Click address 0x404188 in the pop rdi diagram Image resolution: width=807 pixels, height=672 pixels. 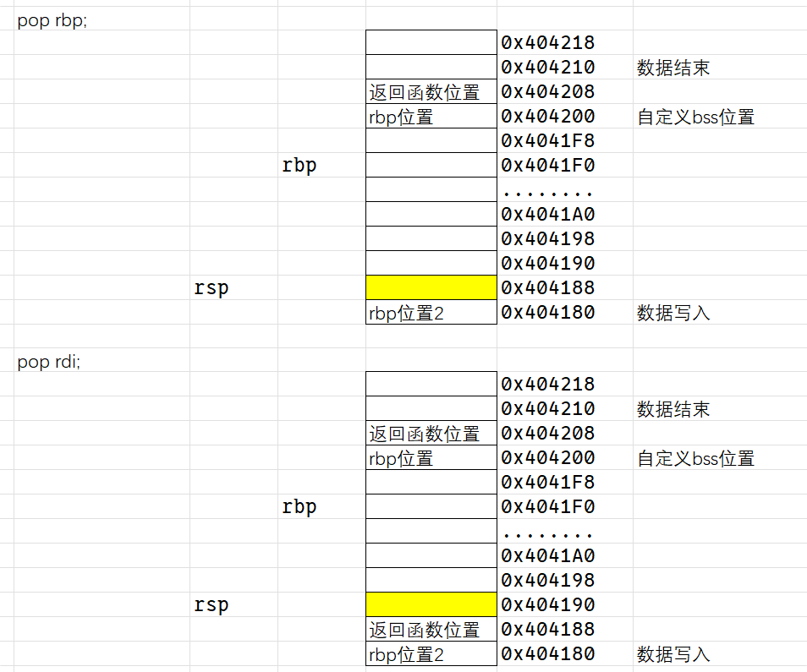pos(547,630)
